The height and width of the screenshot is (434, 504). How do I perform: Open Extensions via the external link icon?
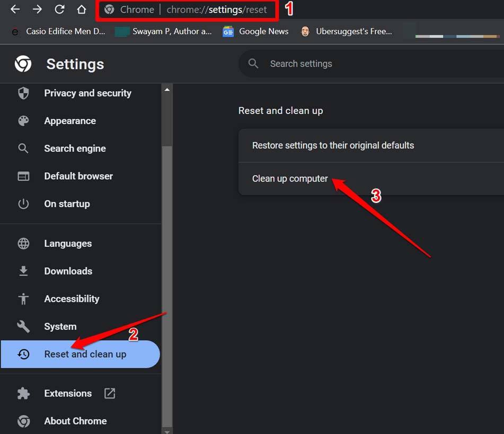point(110,393)
